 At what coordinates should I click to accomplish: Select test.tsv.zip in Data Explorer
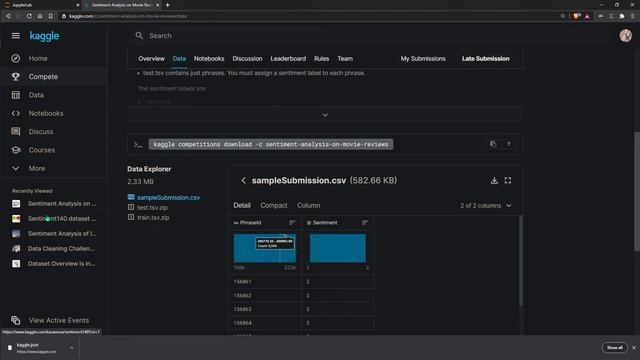point(152,207)
